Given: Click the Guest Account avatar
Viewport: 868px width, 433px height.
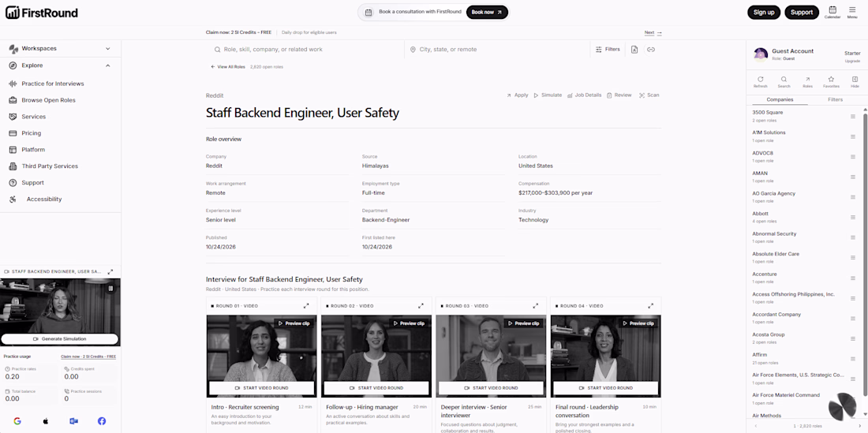Looking at the screenshot, I should click(761, 54).
